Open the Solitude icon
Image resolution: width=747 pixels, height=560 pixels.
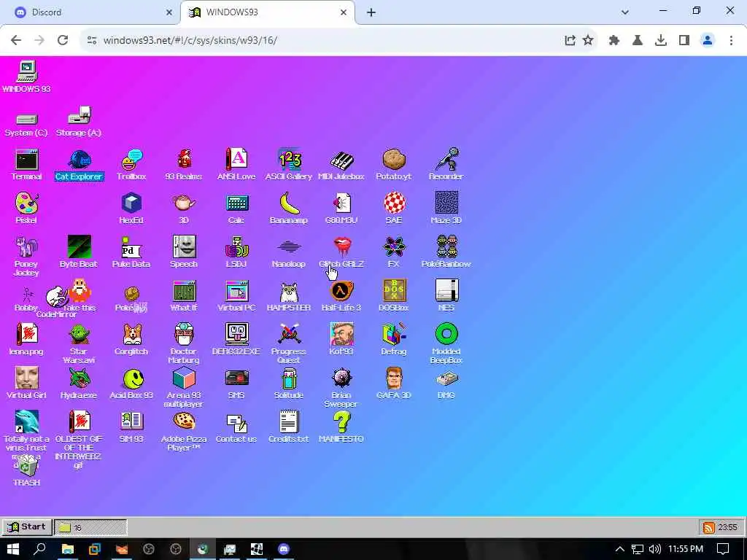click(x=289, y=378)
